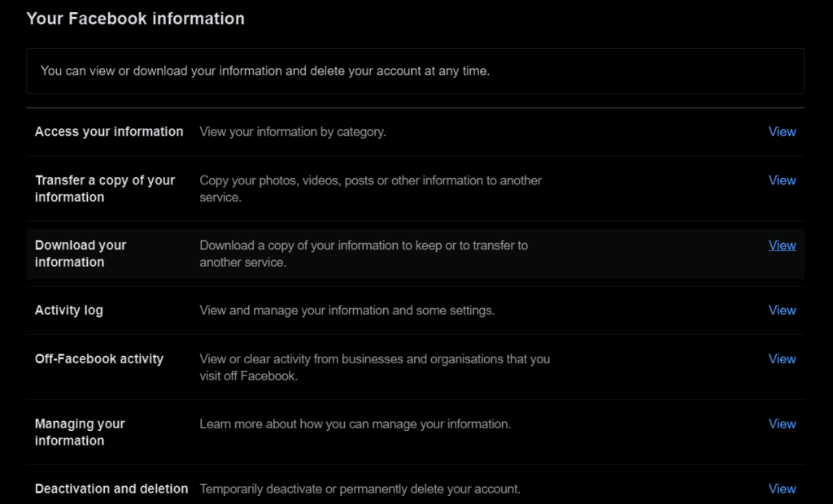Select the "Off-Facebook activity" row title

pos(98,359)
